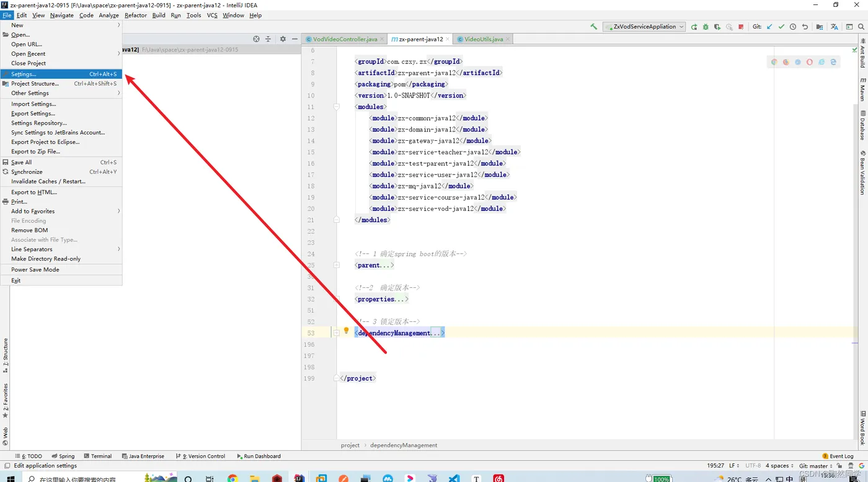Open Project Structure icon in toolbar
Viewport: 868px width, 482px height.
(x=820, y=27)
